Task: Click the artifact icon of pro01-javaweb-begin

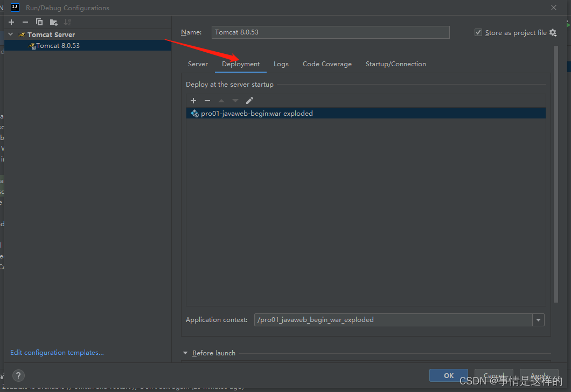Action: [194, 114]
